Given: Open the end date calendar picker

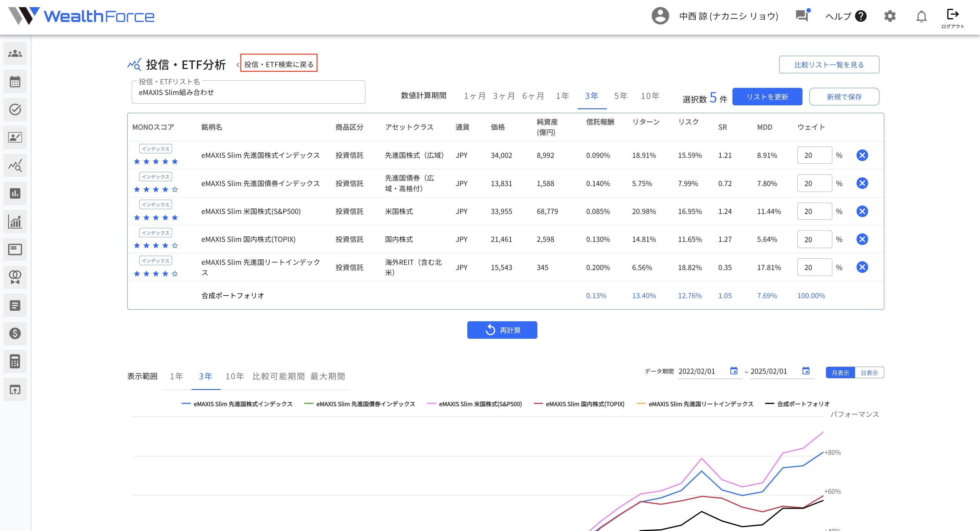Looking at the screenshot, I should [805, 371].
